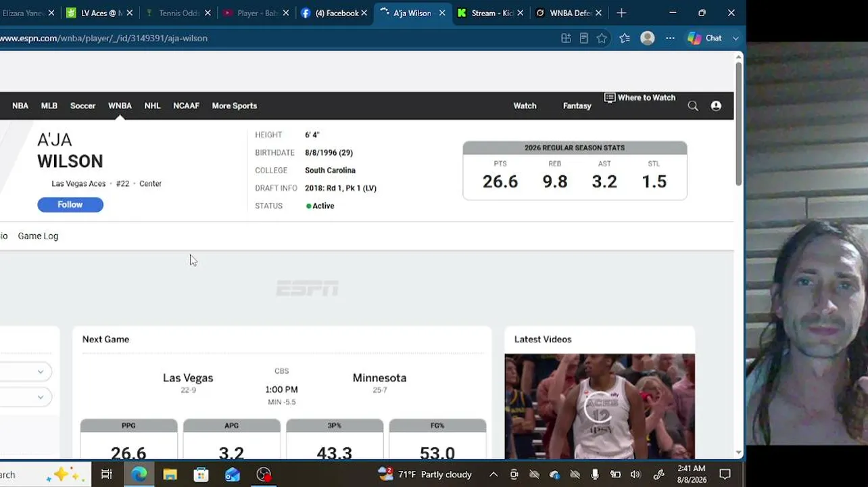
Task: Click the Follow button for A'ja Wilson
Action: (70, 205)
